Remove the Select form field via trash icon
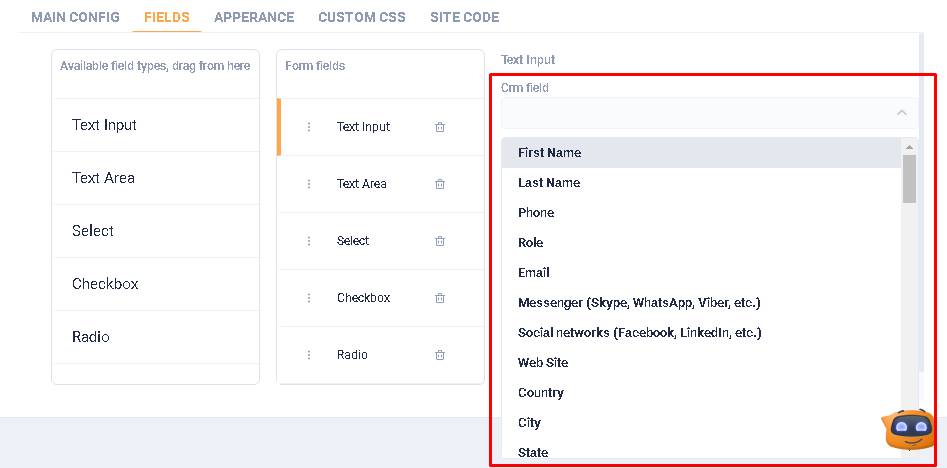The image size is (947, 468). (x=440, y=241)
